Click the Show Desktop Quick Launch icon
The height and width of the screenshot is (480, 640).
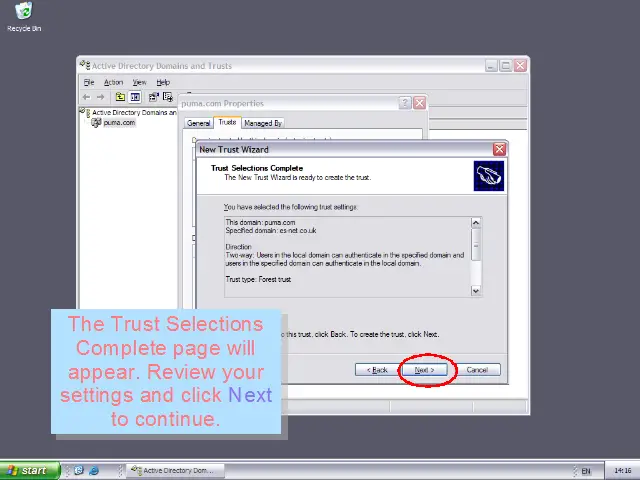click(x=79, y=471)
